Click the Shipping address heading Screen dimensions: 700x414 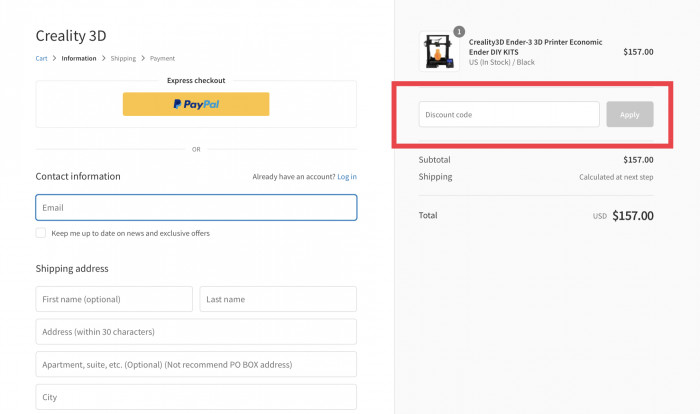pyautogui.click(x=72, y=268)
